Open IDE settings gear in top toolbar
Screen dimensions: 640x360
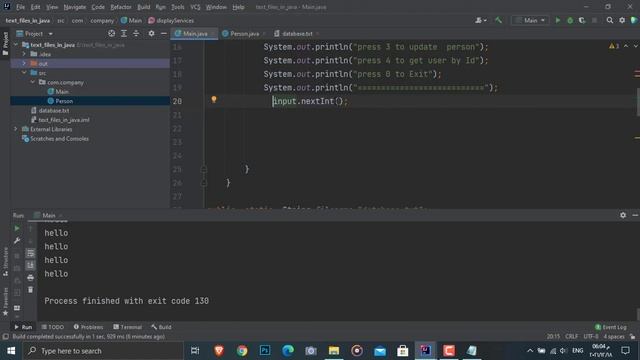(x=622, y=20)
